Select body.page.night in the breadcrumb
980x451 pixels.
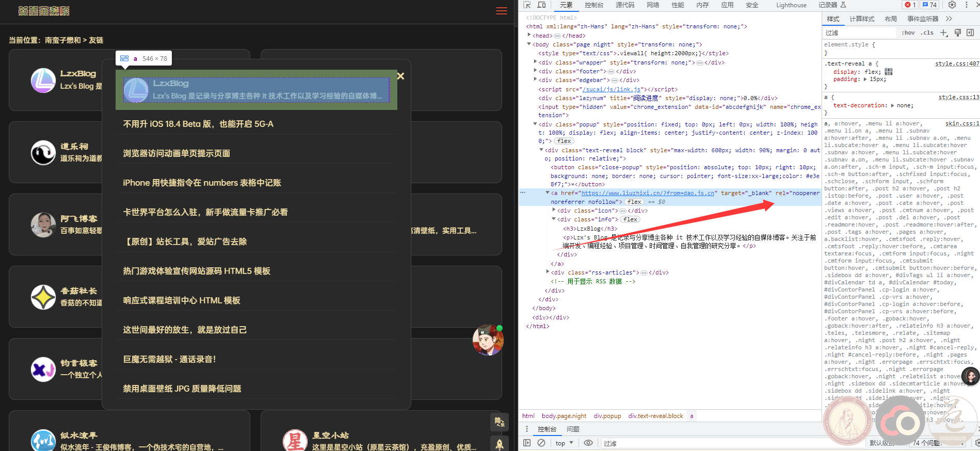click(x=564, y=415)
